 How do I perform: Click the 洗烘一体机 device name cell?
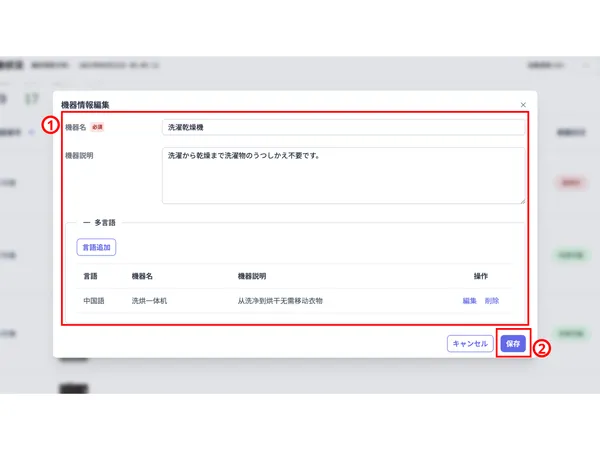click(149, 300)
